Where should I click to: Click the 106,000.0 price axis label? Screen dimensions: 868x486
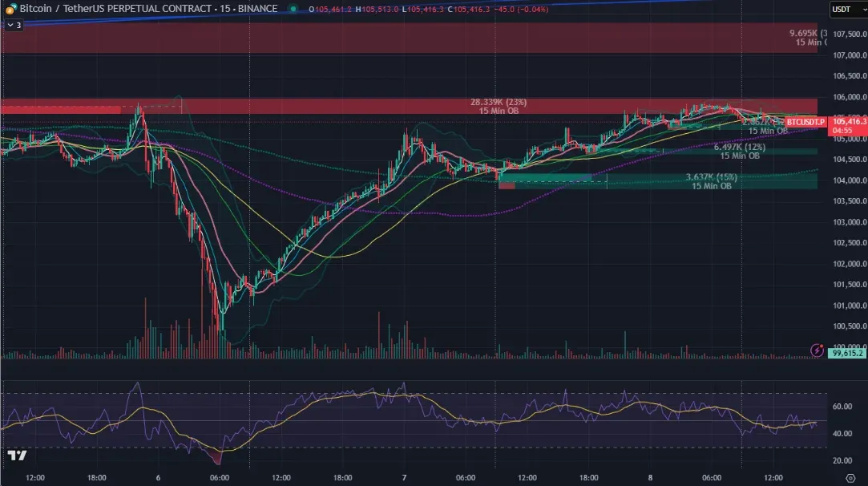click(850, 97)
